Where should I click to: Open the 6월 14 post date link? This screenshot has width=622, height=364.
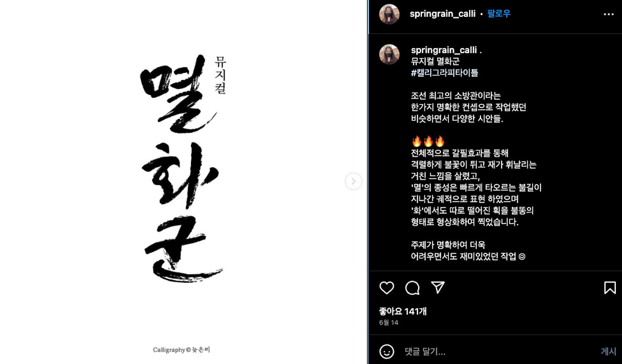point(389,323)
